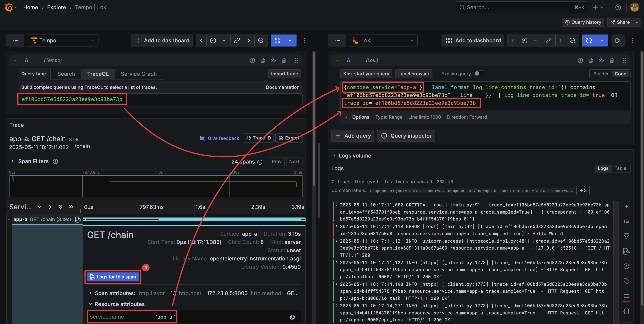Duplicate the Tempo query A

coord(263,60)
